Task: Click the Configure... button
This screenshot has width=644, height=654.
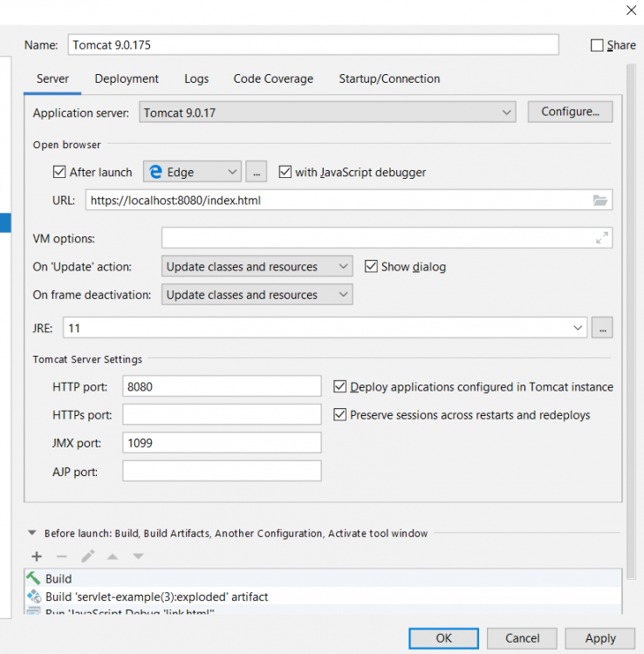Action: point(570,112)
